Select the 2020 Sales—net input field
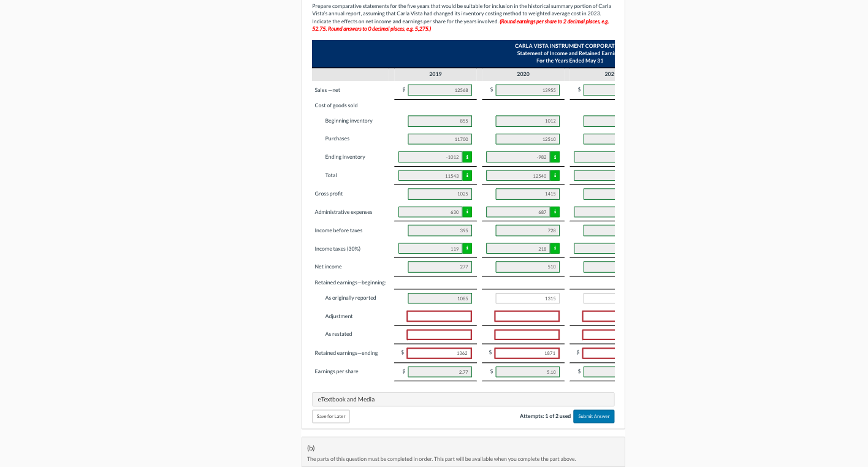The height and width of the screenshot is (467, 868). tap(527, 90)
